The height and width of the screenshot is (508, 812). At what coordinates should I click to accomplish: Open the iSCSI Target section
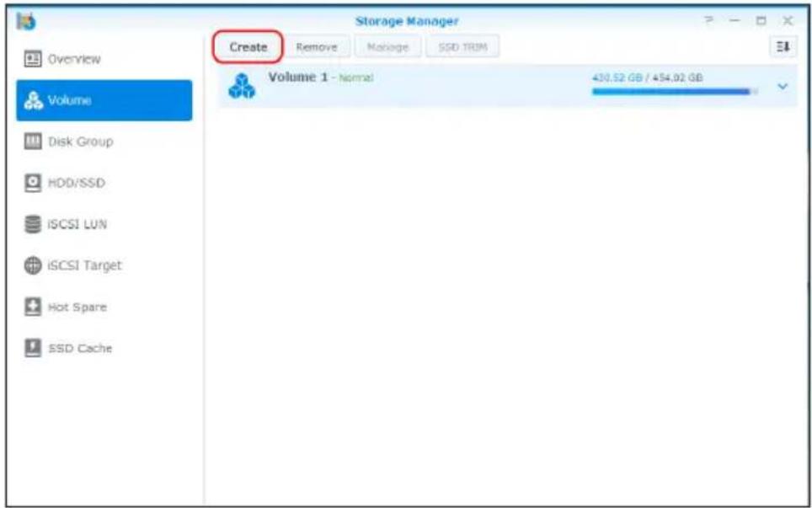point(104,265)
